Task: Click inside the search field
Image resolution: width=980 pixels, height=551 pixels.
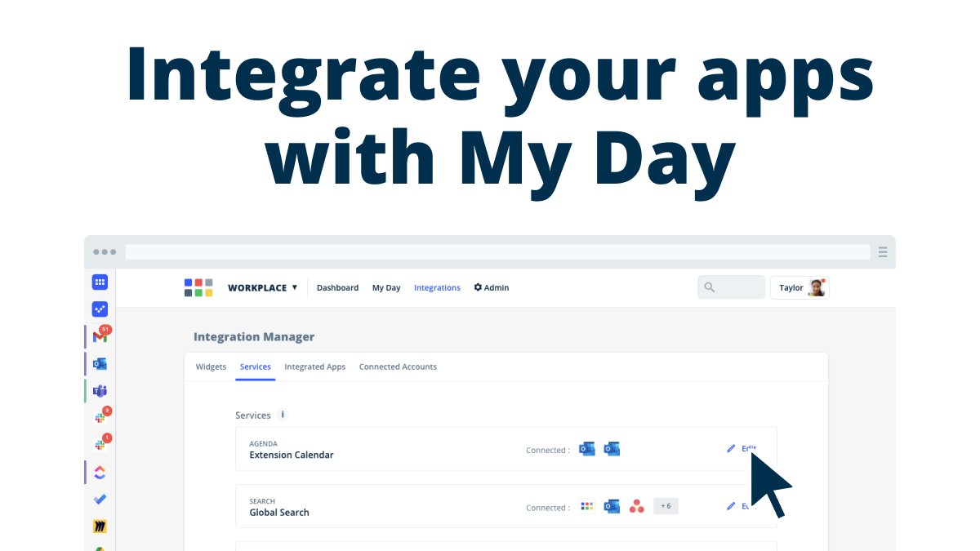Action: [731, 287]
